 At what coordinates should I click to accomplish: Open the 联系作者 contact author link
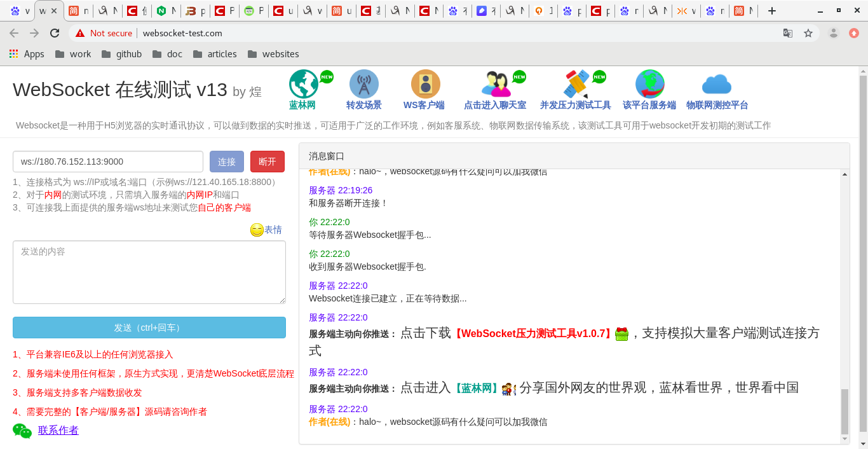[58, 431]
